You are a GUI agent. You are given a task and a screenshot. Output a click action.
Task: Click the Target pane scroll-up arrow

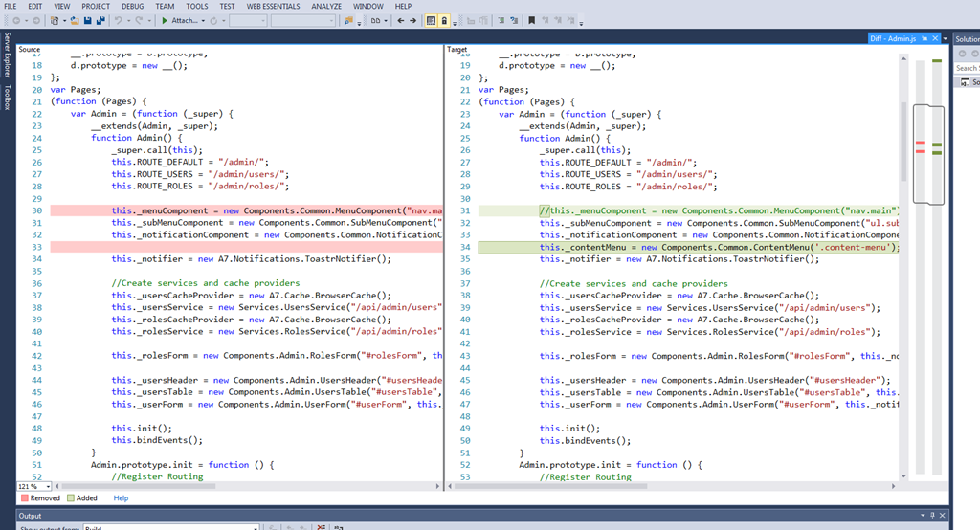click(903, 58)
